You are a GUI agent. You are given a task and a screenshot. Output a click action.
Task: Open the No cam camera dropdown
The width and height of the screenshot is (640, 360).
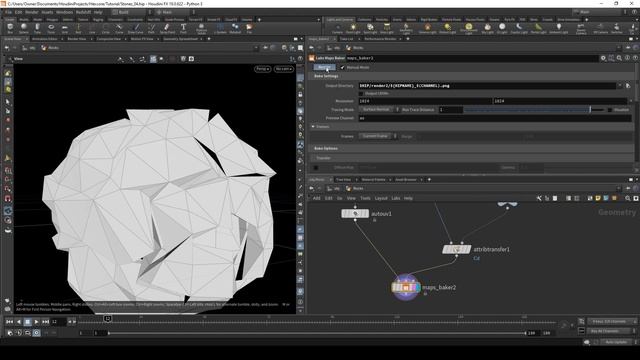pyautogui.click(x=284, y=69)
